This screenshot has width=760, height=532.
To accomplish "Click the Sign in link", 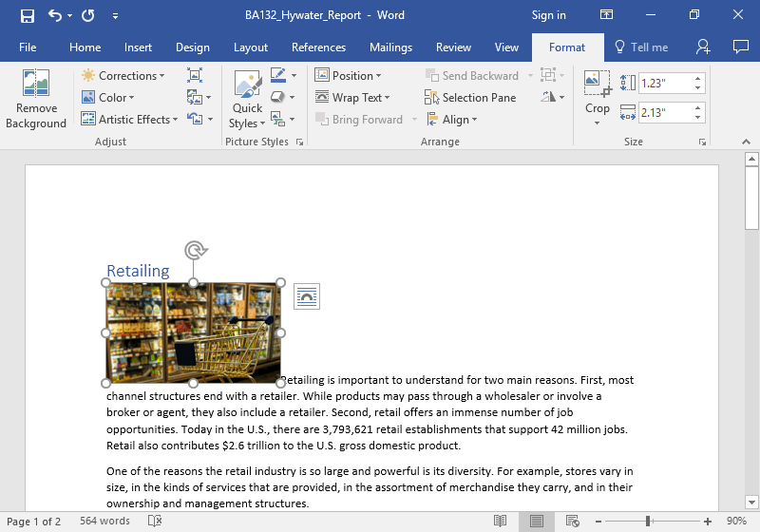I will tap(548, 15).
